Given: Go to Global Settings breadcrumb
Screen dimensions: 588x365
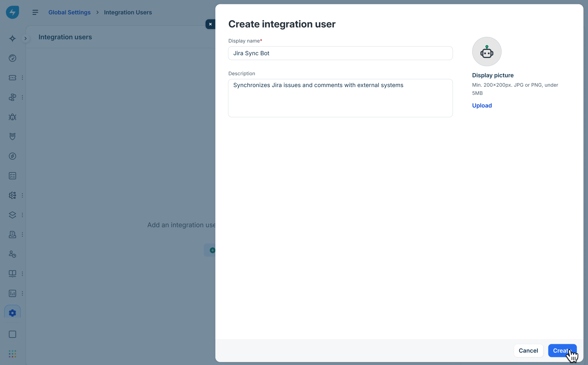Looking at the screenshot, I should point(69,12).
